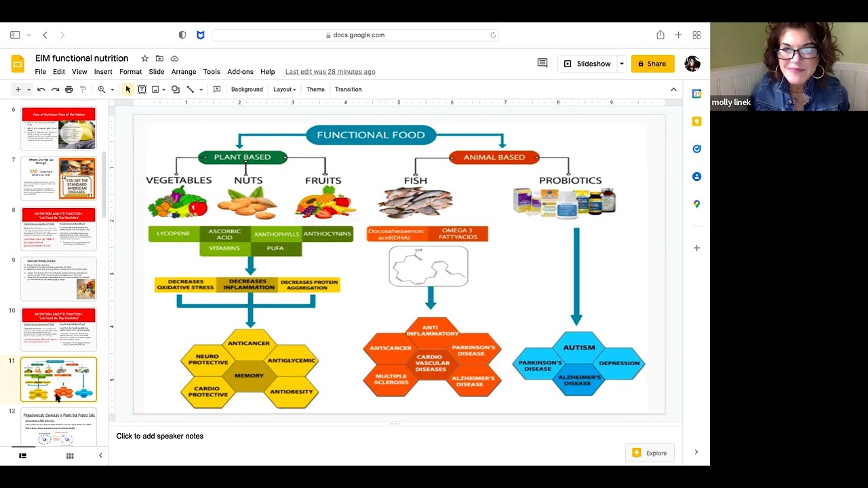Click the get add-ons plus icon

tap(696, 248)
